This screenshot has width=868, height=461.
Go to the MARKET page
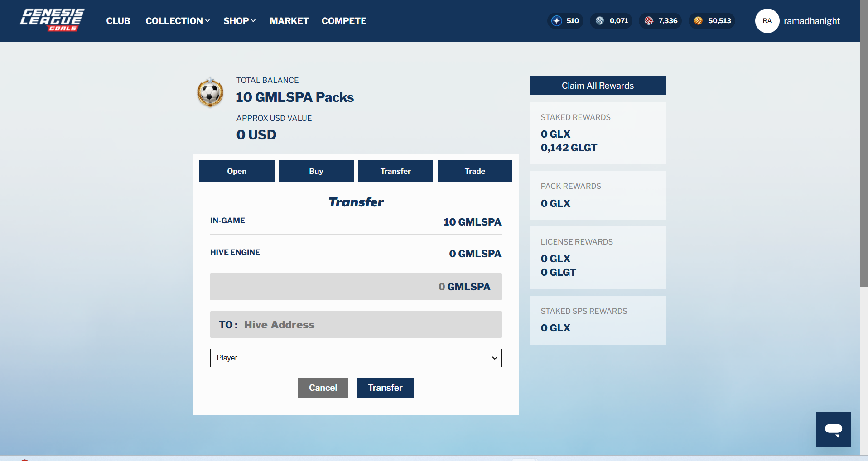(289, 21)
